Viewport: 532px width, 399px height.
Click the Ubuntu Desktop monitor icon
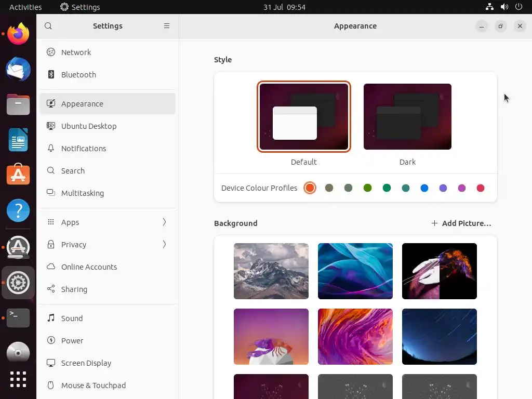click(51, 126)
